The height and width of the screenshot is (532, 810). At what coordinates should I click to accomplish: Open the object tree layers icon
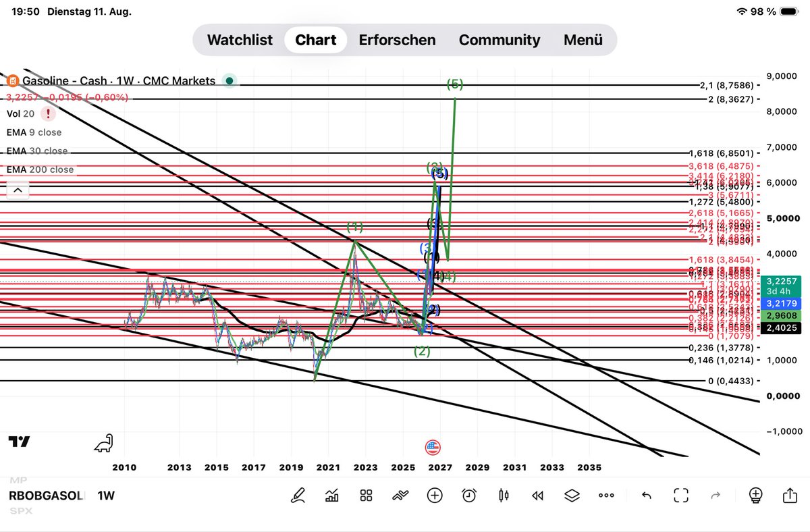[572, 496]
